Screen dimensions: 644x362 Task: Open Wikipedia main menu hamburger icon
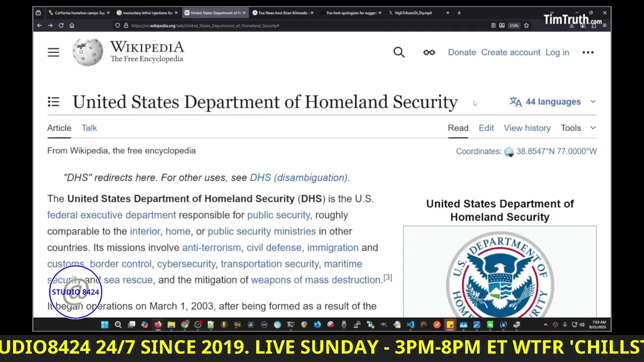[x=53, y=52]
